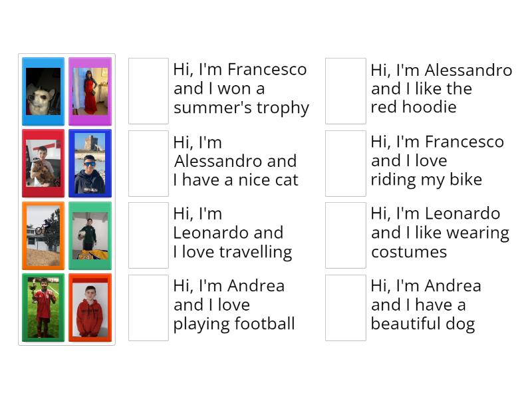Click the empty box beside Francesco's summer trophy sentence

(x=148, y=91)
